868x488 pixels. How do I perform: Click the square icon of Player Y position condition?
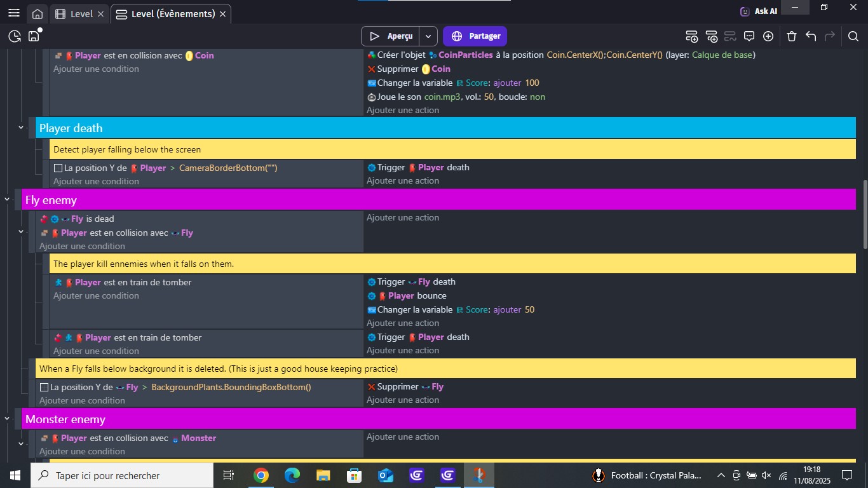coord(58,168)
